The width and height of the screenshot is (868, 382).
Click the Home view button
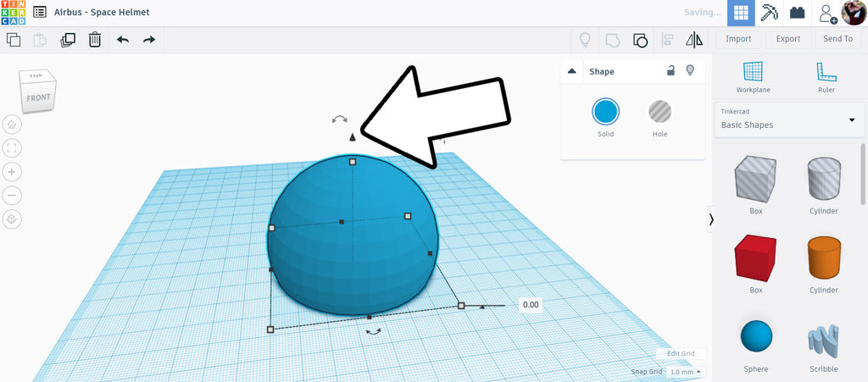pyautogui.click(x=12, y=125)
